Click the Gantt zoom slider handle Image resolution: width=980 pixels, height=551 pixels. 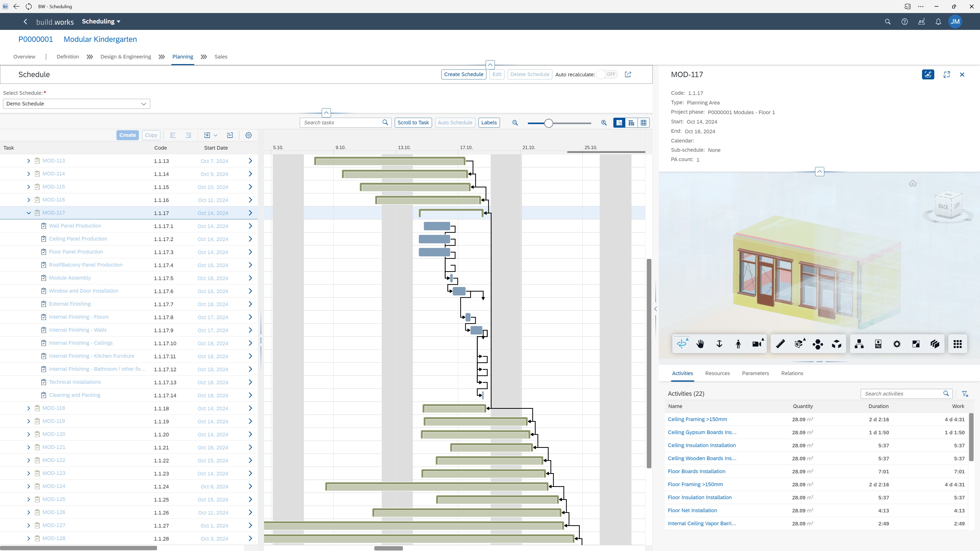click(x=548, y=123)
